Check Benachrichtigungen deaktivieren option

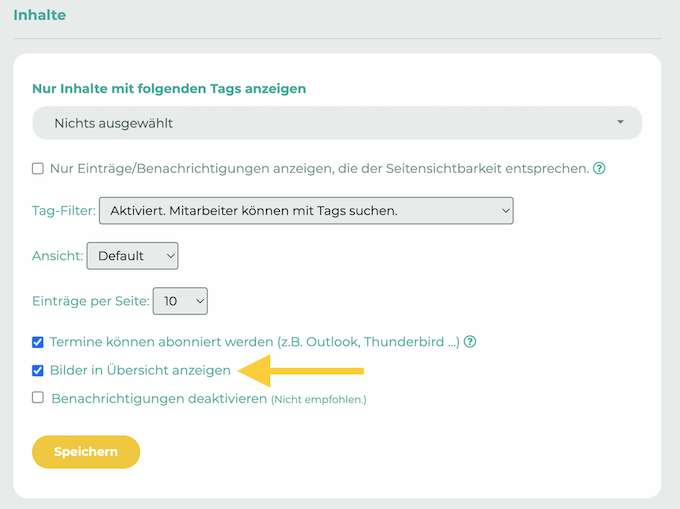tap(38, 398)
